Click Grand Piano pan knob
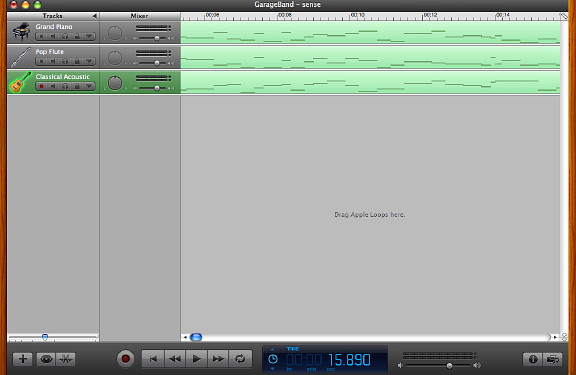The image size is (576, 375). 115,33
